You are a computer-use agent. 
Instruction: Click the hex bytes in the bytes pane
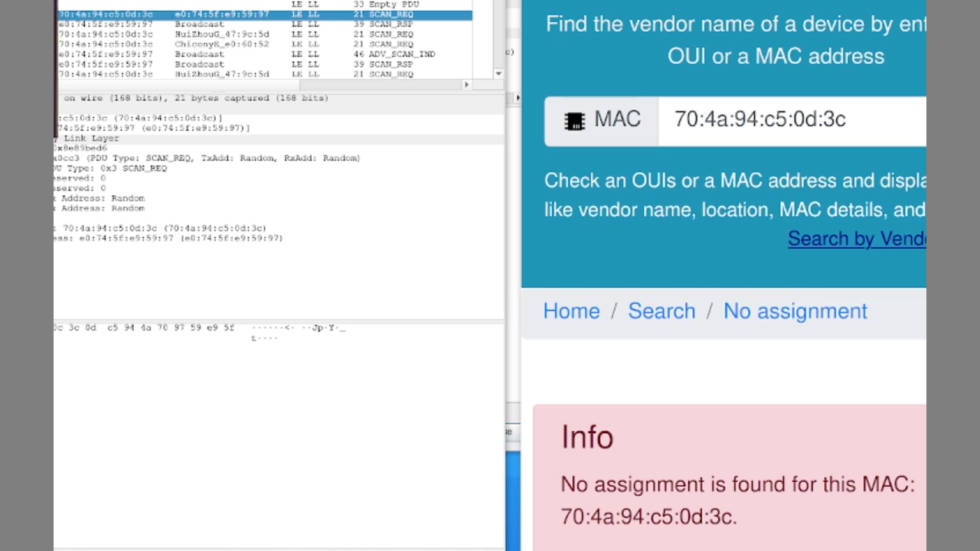(x=144, y=328)
